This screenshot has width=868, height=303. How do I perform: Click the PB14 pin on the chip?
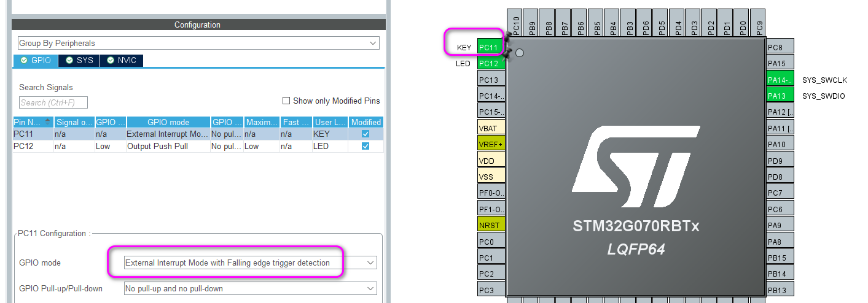coord(780,274)
